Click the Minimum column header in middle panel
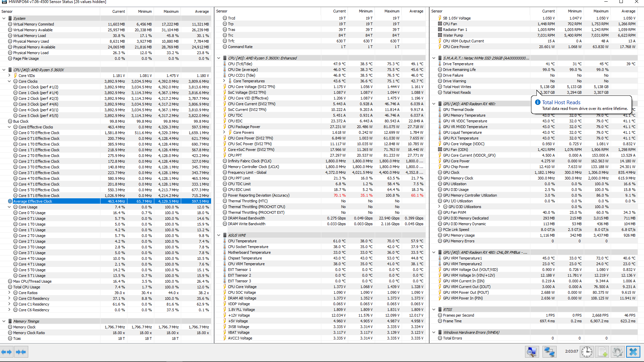Viewport: 644px width, 362px height. [361, 11]
